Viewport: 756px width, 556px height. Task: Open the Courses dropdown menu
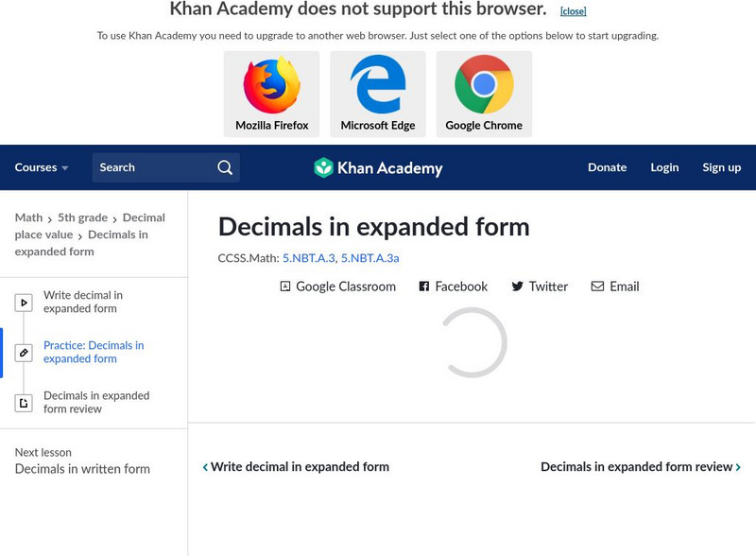click(x=42, y=167)
